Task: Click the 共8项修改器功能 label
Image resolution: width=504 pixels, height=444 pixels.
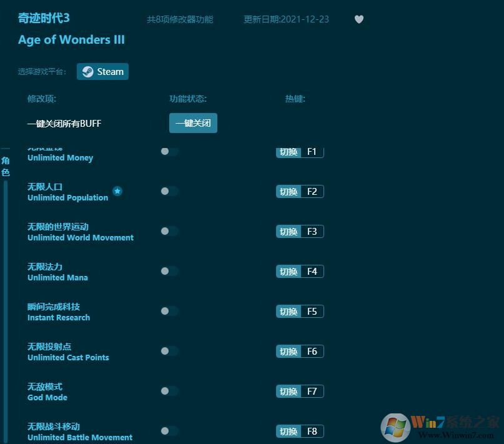Action: pos(180,19)
